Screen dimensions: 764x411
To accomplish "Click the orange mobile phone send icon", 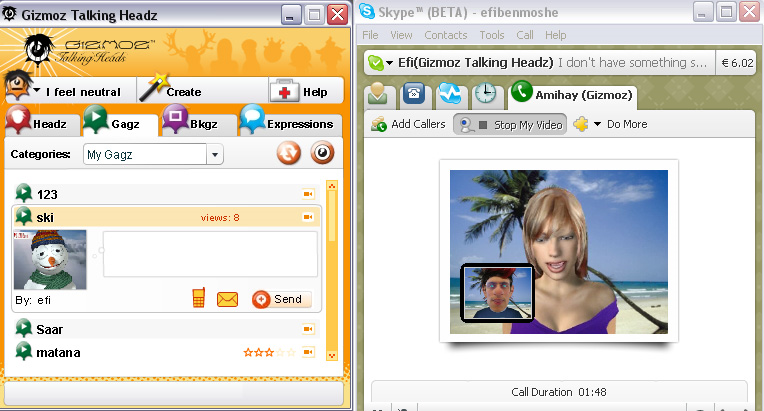I will 198,298.
